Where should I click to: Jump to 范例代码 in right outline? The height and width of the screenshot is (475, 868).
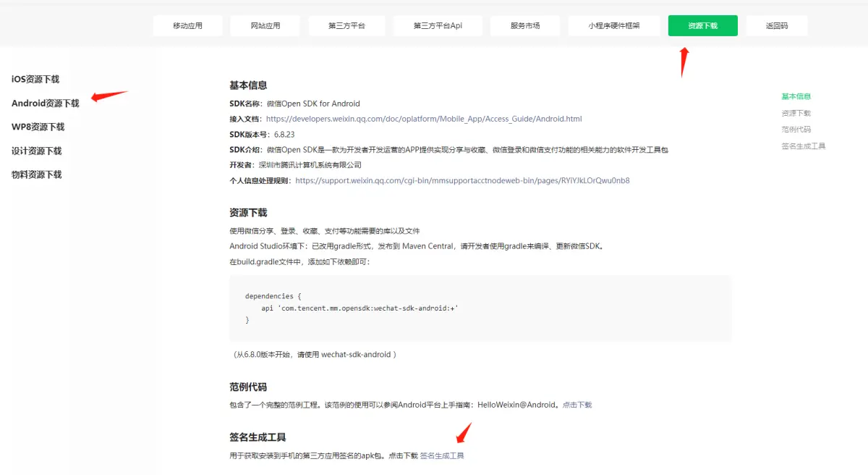(x=796, y=130)
